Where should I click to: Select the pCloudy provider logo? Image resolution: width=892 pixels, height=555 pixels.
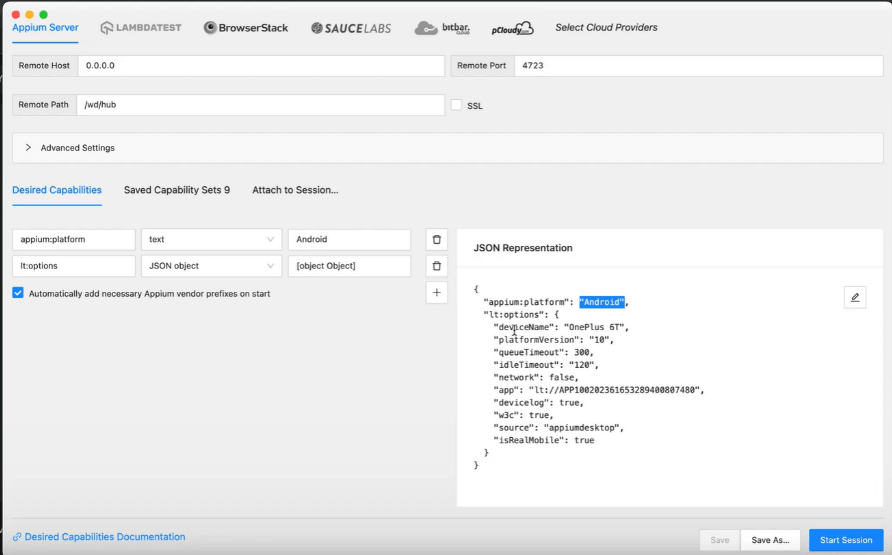512,28
